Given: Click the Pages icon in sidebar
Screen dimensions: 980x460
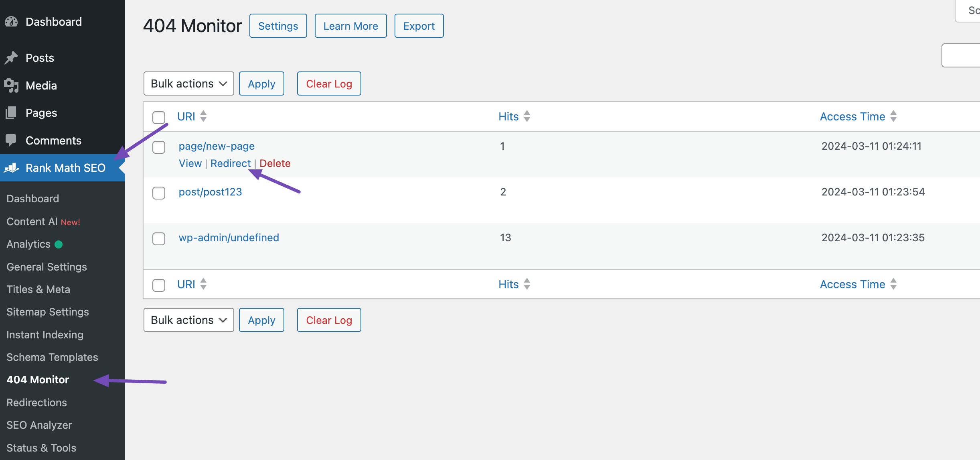Looking at the screenshot, I should 11,113.
